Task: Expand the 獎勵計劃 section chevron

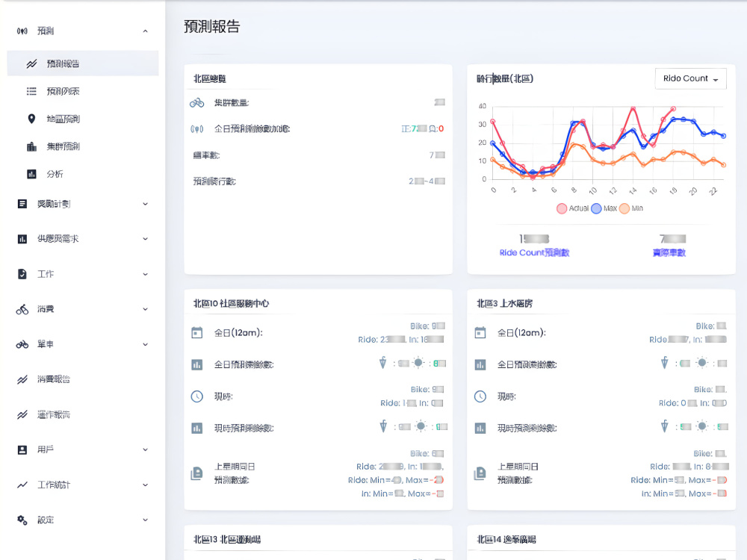Action: coord(146,204)
